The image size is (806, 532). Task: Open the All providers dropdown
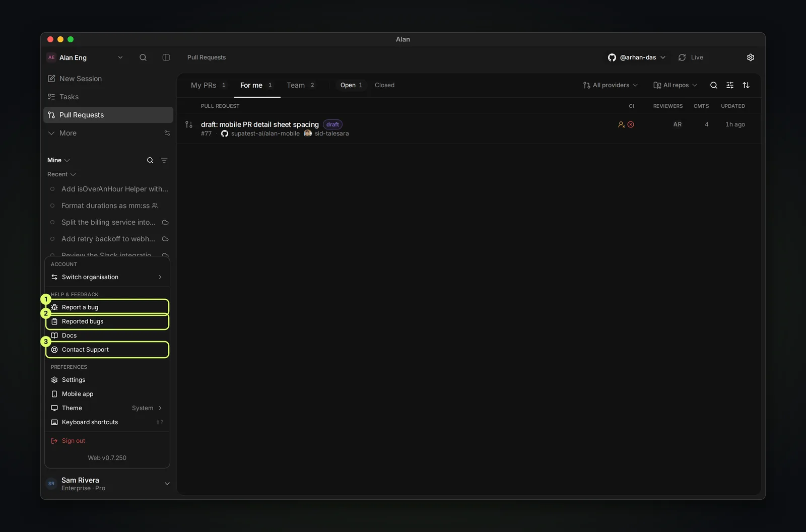pyautogui.click(x=611, y=85)
